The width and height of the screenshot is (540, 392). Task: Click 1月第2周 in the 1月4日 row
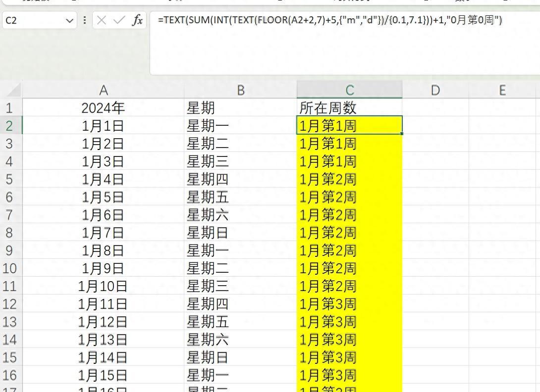pos(350,179)
